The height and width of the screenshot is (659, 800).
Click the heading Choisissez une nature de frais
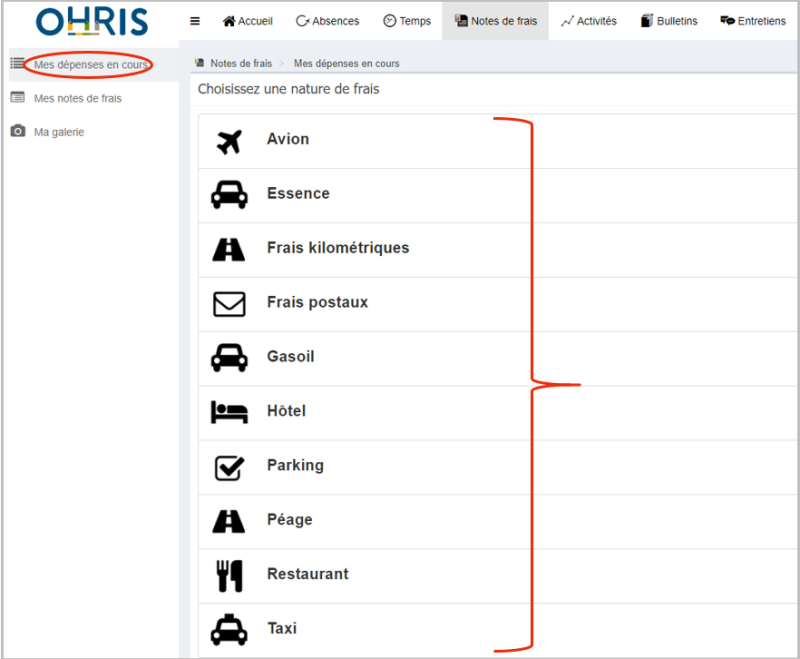click(289, 89)
